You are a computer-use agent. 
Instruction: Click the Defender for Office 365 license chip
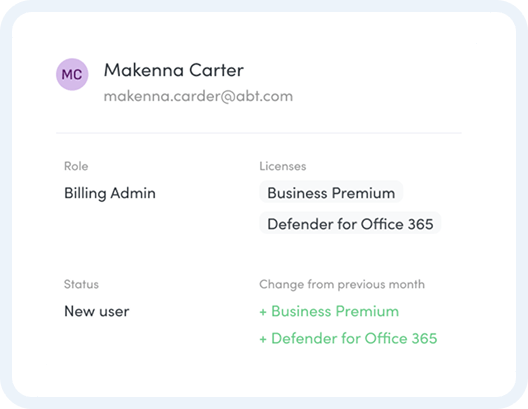pyautogui.click(x=350, y=224)
